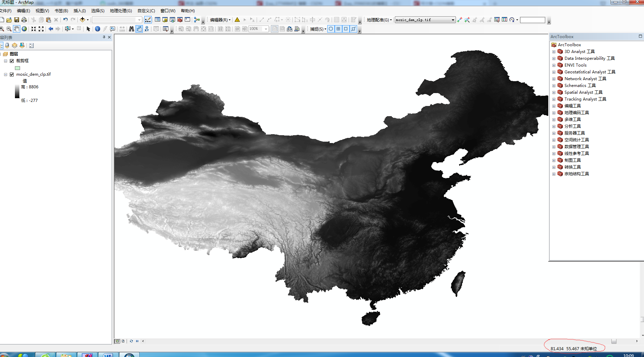
Task: Collapse the mosic_dem_clp.tif layer legend
Action: (x=6, y=74)
